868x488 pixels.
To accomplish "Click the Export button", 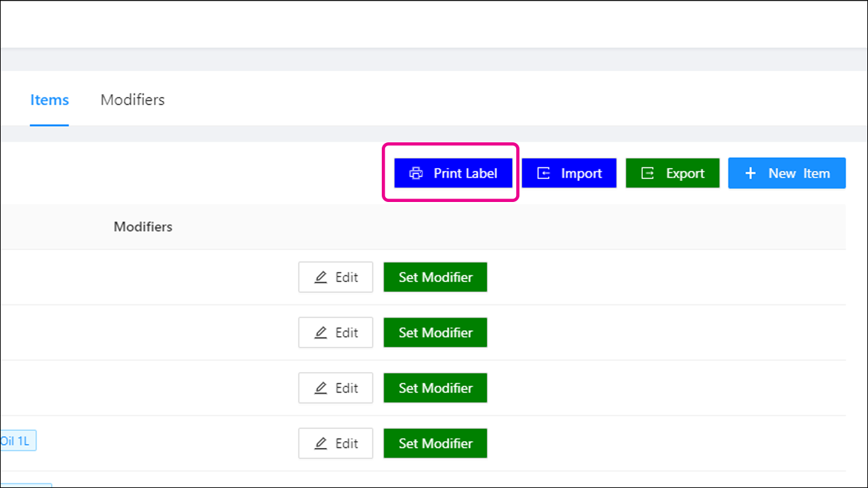I will pos(673,174).
